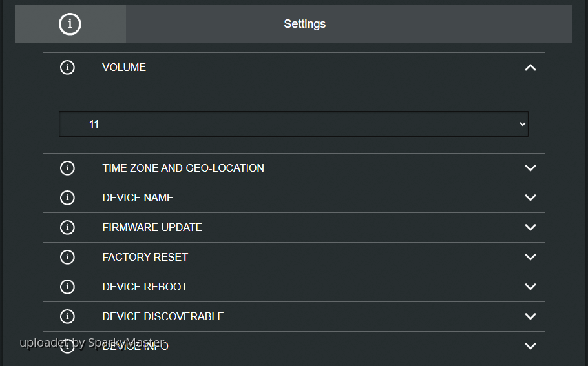Viewport: 588px width, 366px height.
Task: Open info for Time Zone and Geo-Location
Action: click(x=67, y=168)
